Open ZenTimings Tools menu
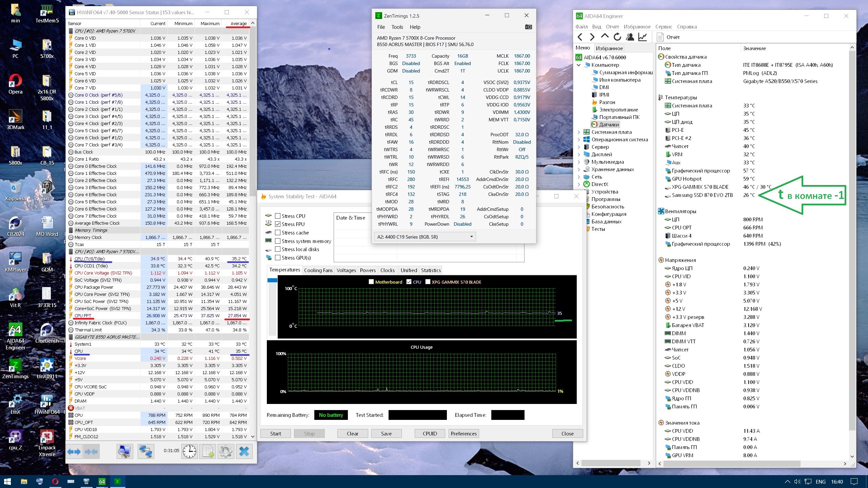This screenshot has width=868, height=488. click(x=397, y=27)
